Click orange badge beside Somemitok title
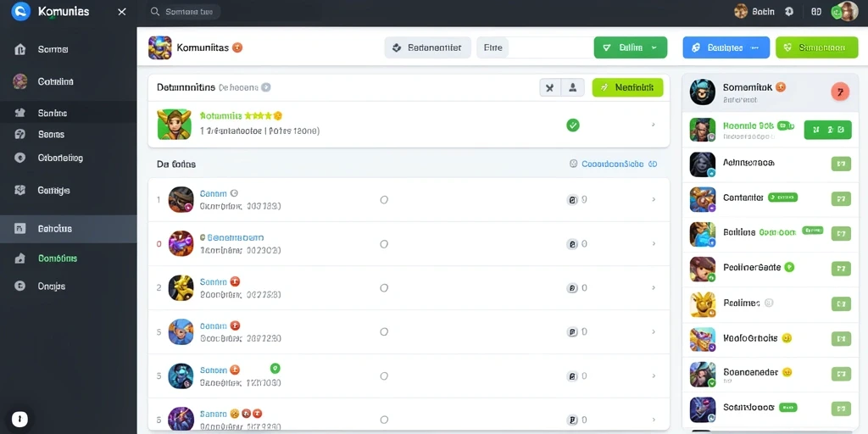This screenshot has height=434, width=868. (781, 87)
